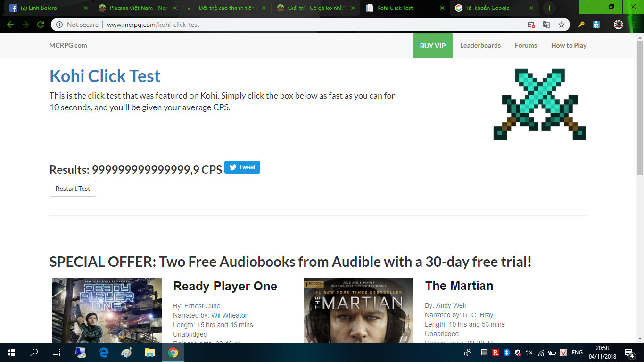Go forward with the browser forward arrow
Viewport: 644px width, 362px height.
[25, 25]
